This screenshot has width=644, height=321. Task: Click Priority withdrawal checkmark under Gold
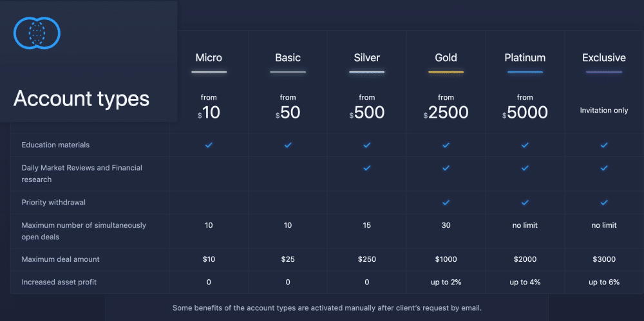point(446,203)
